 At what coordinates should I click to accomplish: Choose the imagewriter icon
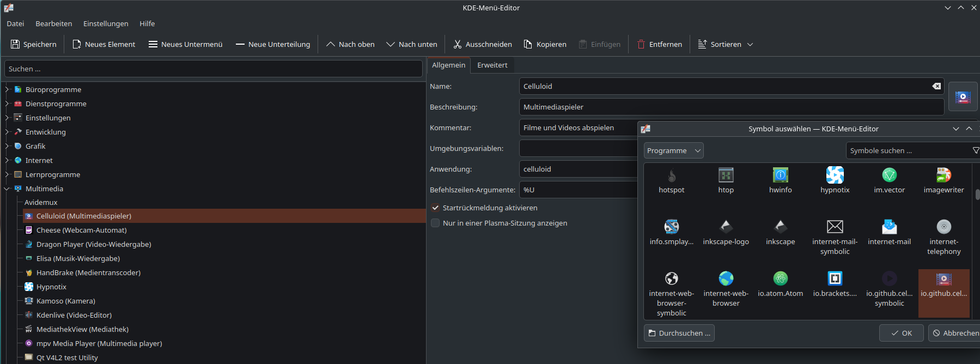(x=944, y=181)
